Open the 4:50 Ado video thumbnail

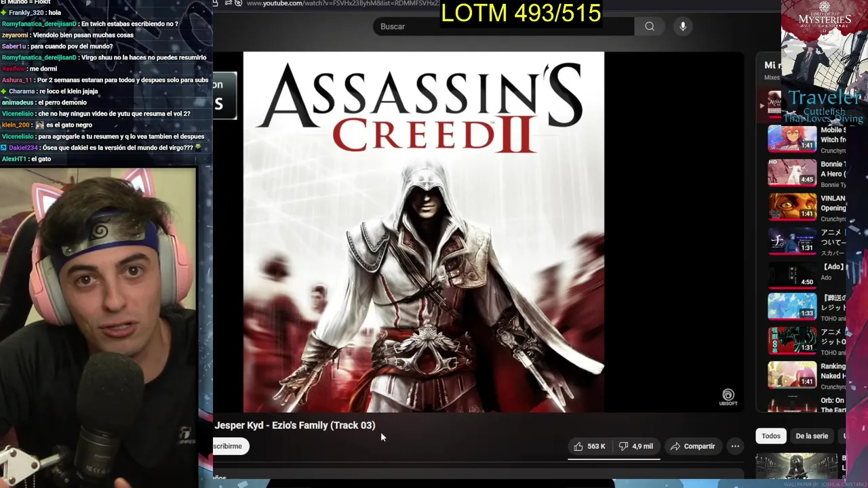click(792, 274)
